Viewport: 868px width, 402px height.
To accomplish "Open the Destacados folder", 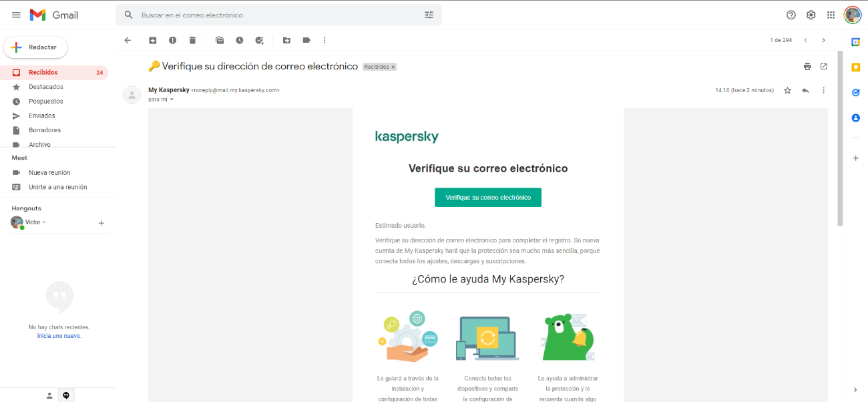I will point(46,87).
